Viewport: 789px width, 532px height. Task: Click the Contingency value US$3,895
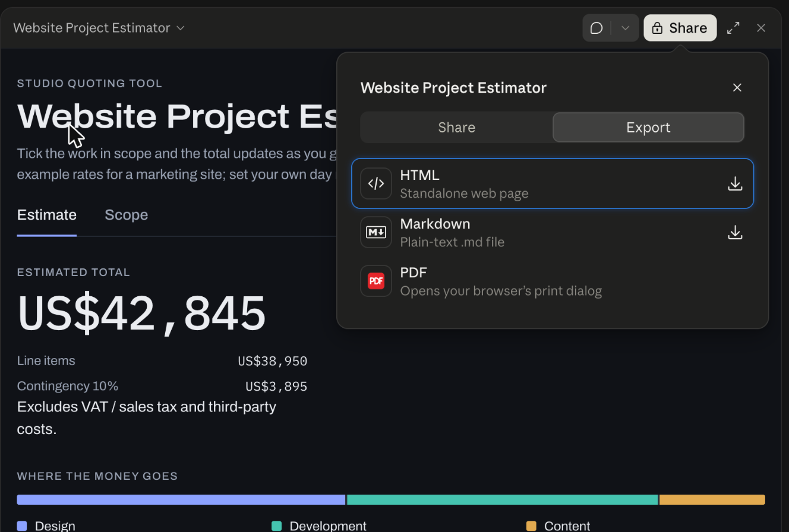[x=277, y=387]
